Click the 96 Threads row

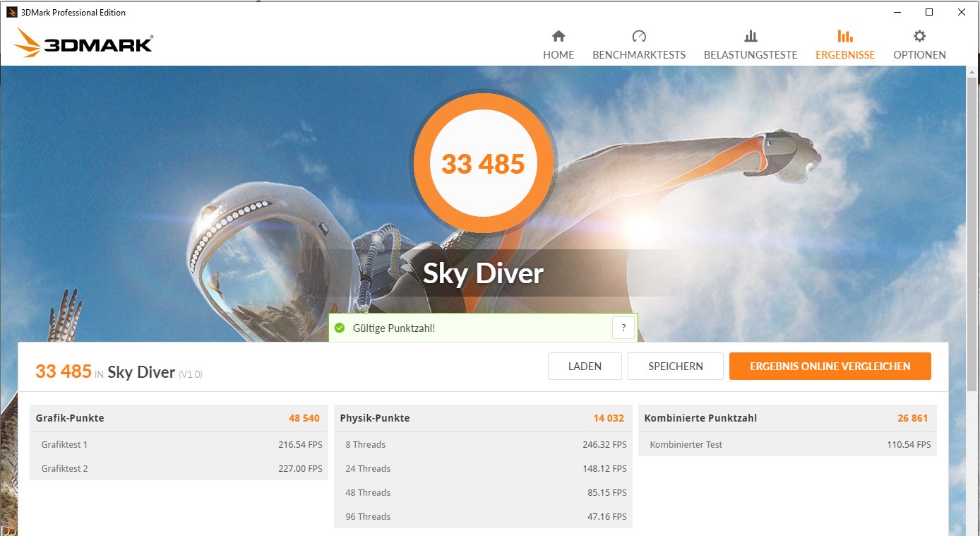click(x=483, y=517)
